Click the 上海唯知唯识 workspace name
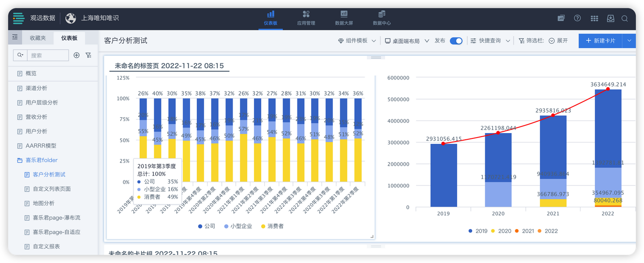 tap(100, 18)
